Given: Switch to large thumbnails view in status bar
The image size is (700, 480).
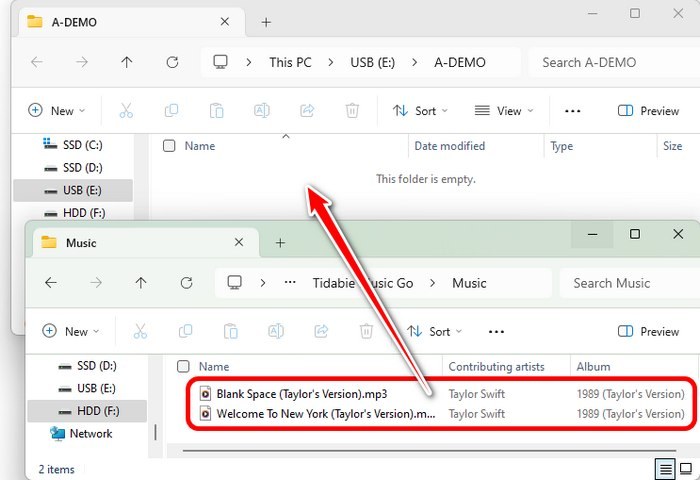Looking at the screenshot, I should tap(687, 468).
